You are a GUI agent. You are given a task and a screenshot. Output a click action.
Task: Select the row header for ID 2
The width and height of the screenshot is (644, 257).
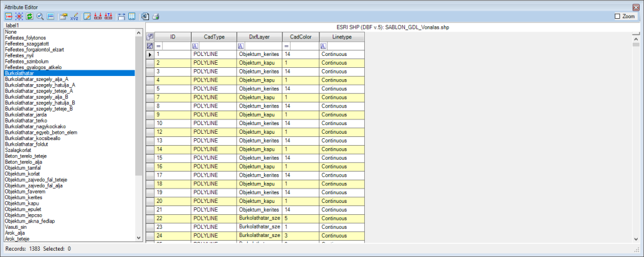coord(150,63)
